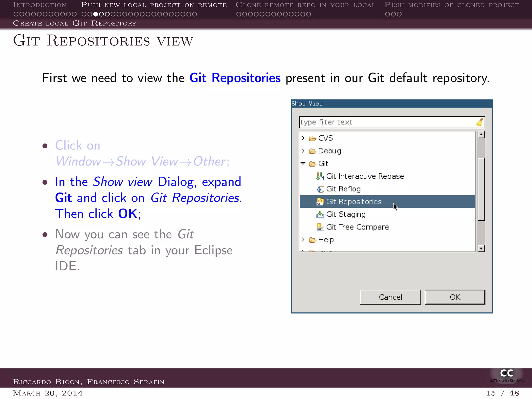Viewport: 532px width, 399px height.
Task: Click the highlighted current slide dot
Action: click(x=96, y=14)
